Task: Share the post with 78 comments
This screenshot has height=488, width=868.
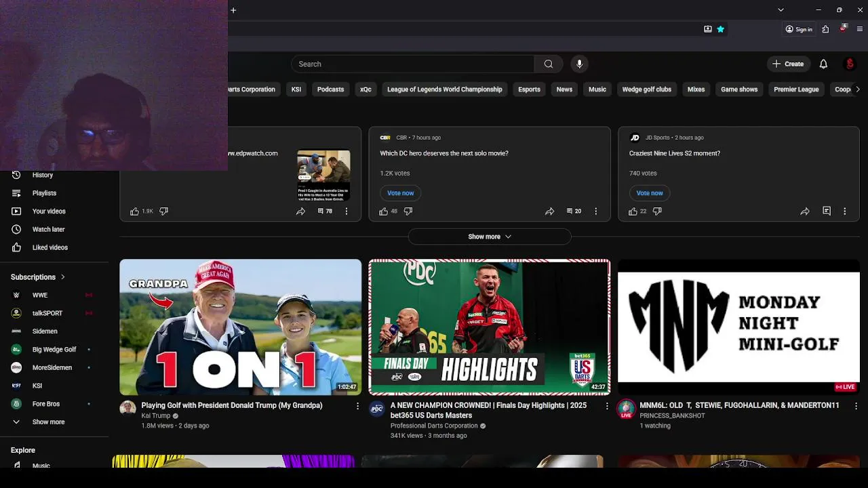Action: pyautogui.click(x=300, y=211)
